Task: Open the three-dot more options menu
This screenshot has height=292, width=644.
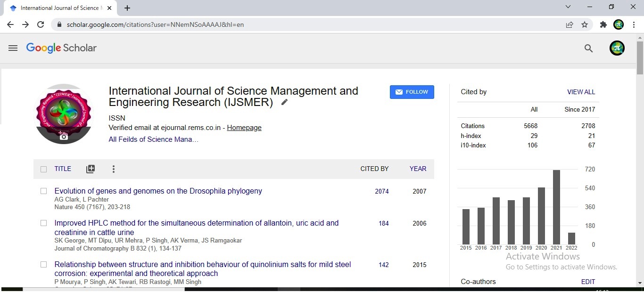Action: [x=114, y=169]
